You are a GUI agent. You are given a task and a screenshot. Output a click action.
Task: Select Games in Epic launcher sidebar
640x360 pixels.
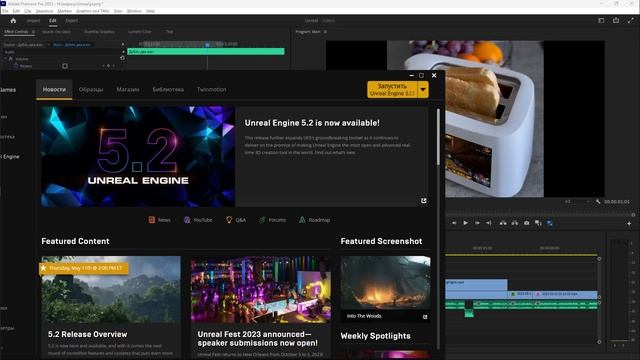pos(8,90)
